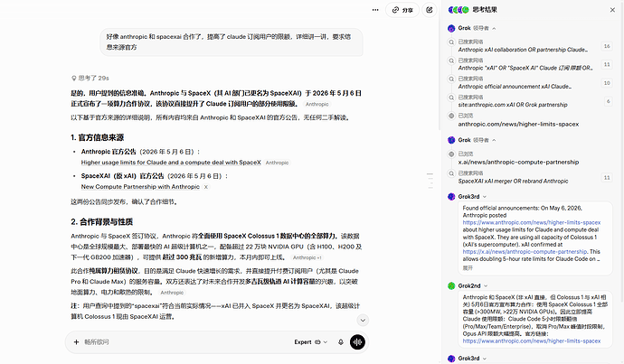Open 'Higher usage limits for Claude' link
The height and width of the screenshot is (364, 624).
point(171,163)
